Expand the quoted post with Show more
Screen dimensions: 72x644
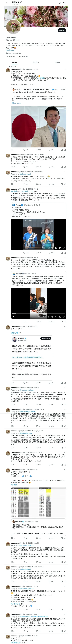tap(16, 103)
